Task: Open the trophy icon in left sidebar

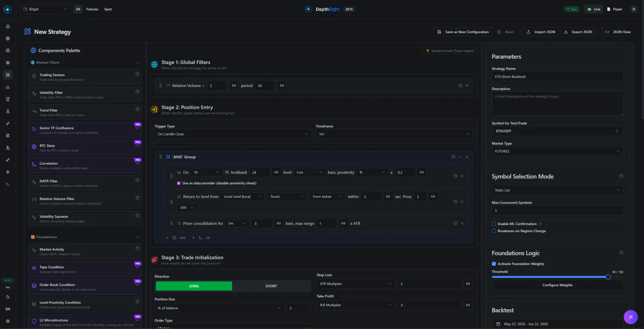Action: point(8,99)
